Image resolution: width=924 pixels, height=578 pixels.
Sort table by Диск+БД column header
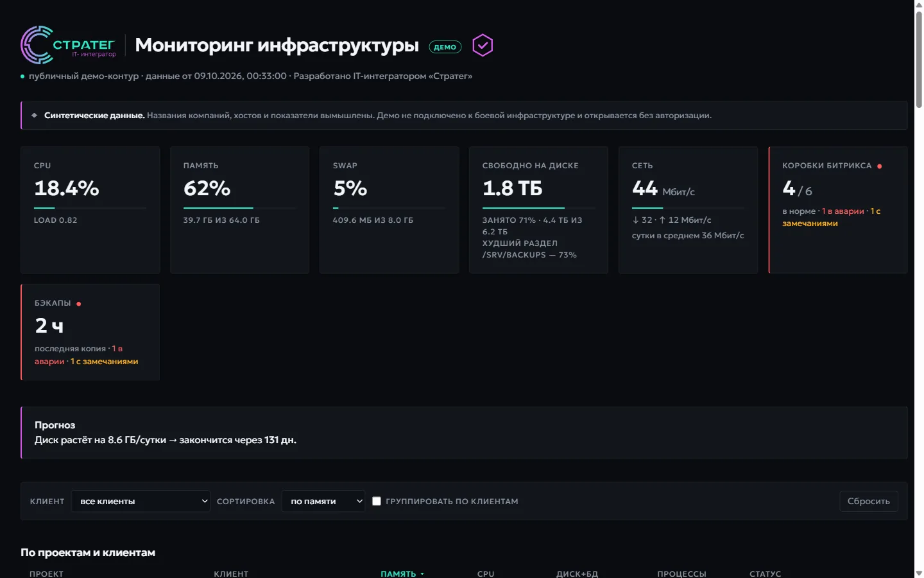[577, 574]
